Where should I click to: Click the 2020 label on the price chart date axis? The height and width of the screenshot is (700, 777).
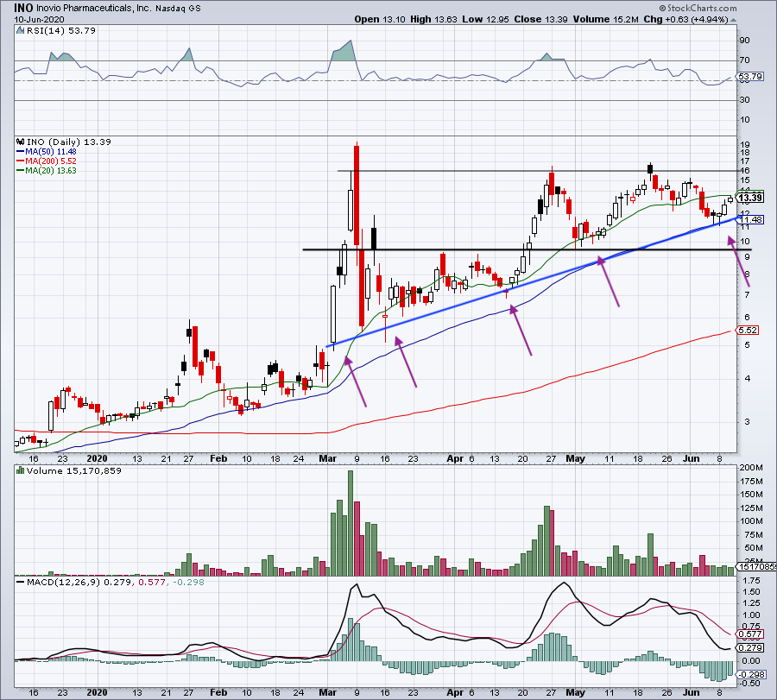(97, 458)
